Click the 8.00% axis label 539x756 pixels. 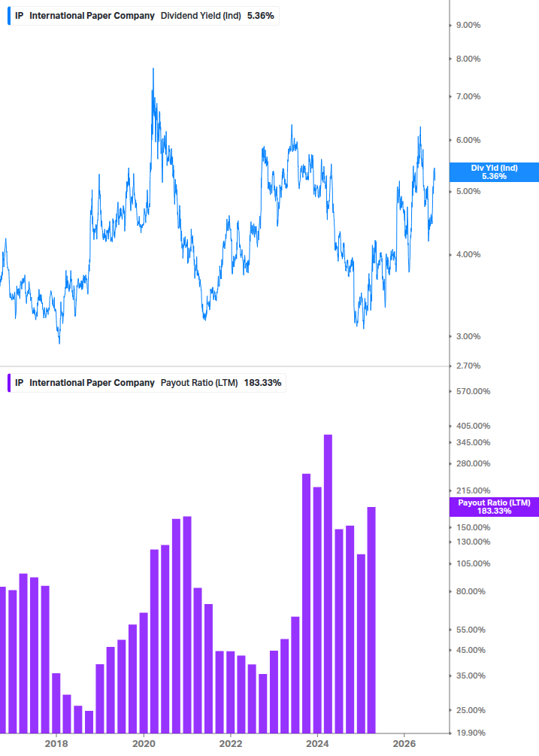click(468, 59)
